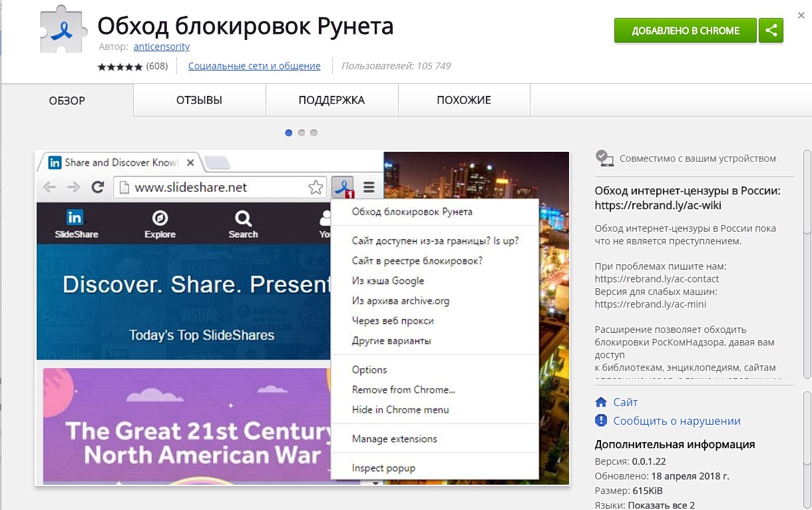
Task: Click 'Обновлено: 18 апреля 2018 г.' text
Action: tap(662, 476)
